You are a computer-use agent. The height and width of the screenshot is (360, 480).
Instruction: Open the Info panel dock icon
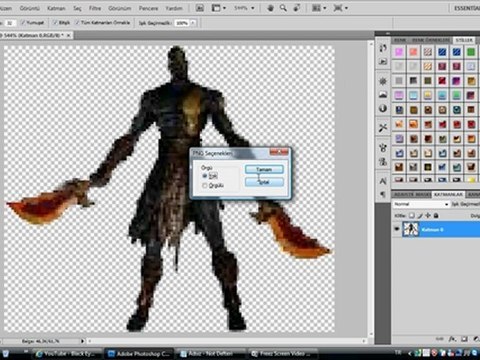[383, 109]
